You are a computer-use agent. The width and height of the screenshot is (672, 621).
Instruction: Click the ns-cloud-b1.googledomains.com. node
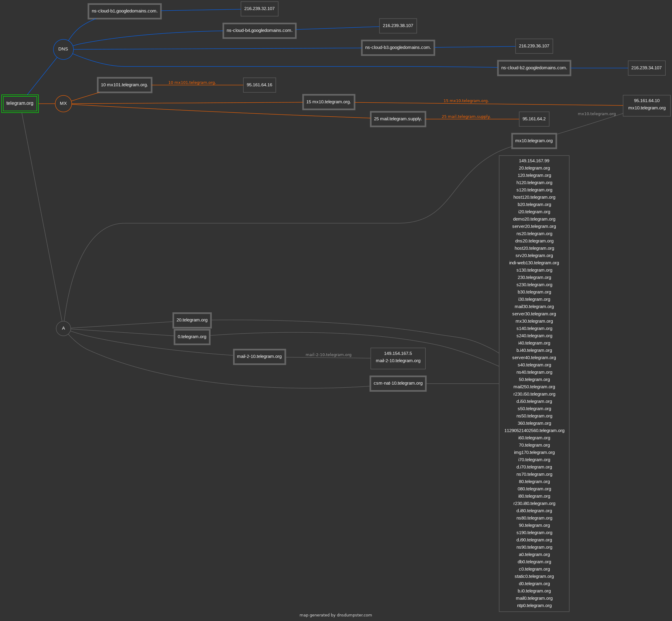pyautogui.click(x=124, y=11)
